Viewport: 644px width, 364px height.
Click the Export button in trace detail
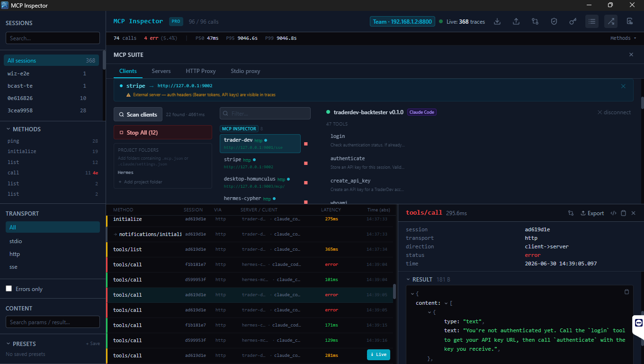[x=592, y=213]
